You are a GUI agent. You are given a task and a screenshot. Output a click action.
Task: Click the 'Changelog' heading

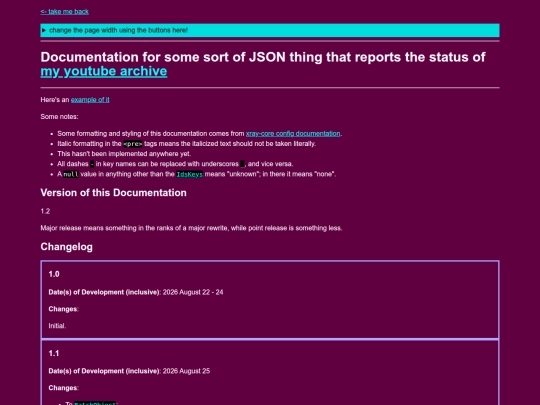coord(66,247)
